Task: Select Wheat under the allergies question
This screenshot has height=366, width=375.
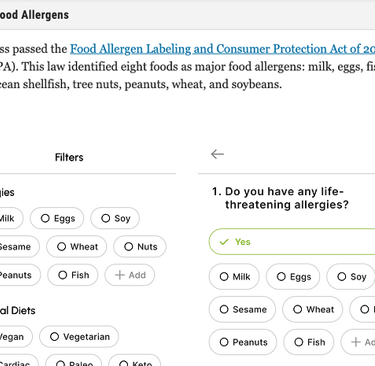Action: pyautogui.click(x=313, y=309)
